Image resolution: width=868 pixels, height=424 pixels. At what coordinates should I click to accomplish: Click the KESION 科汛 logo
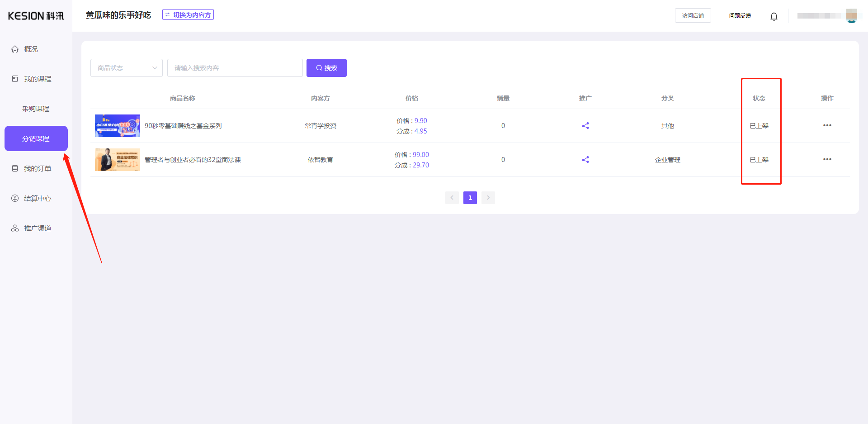pyautogui.click(x=36, y=16)
